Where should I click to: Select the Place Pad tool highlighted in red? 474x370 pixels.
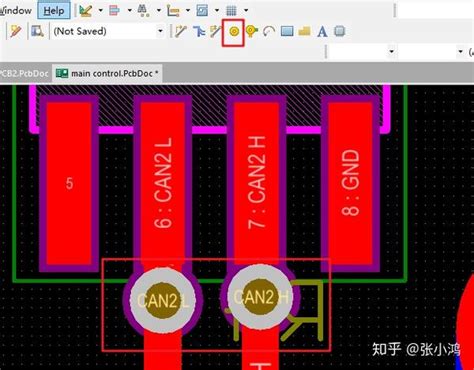click(x=234, y=32)
